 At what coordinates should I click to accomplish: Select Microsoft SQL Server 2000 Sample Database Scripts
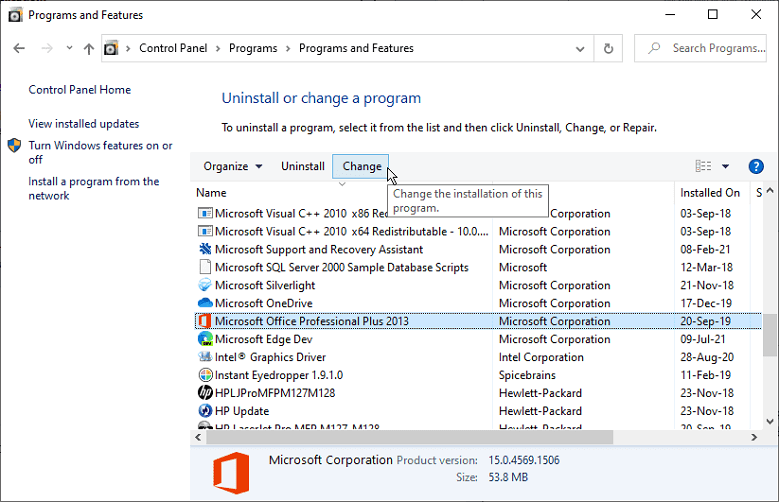tap(342, 267)
